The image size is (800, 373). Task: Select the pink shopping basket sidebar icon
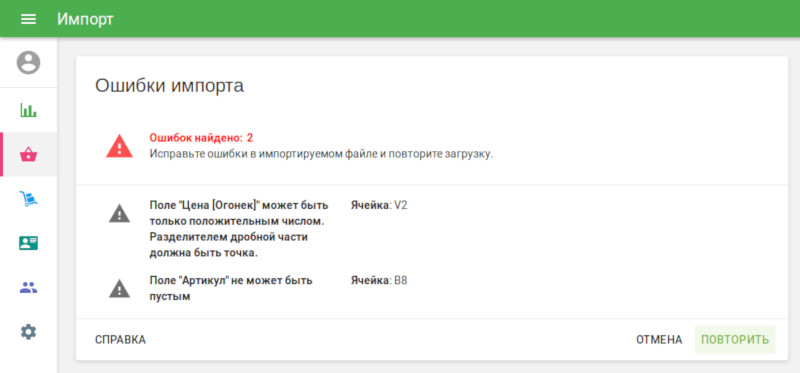[x=28, y=154]
